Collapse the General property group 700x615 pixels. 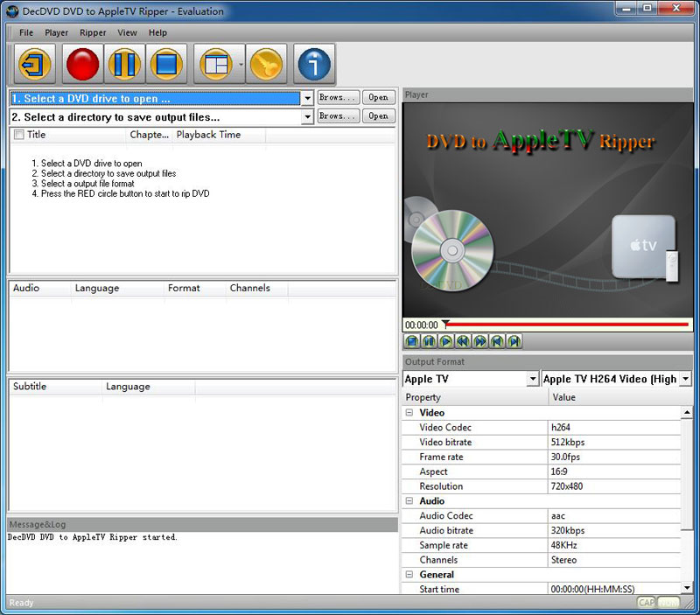click(x=409, y=575)
